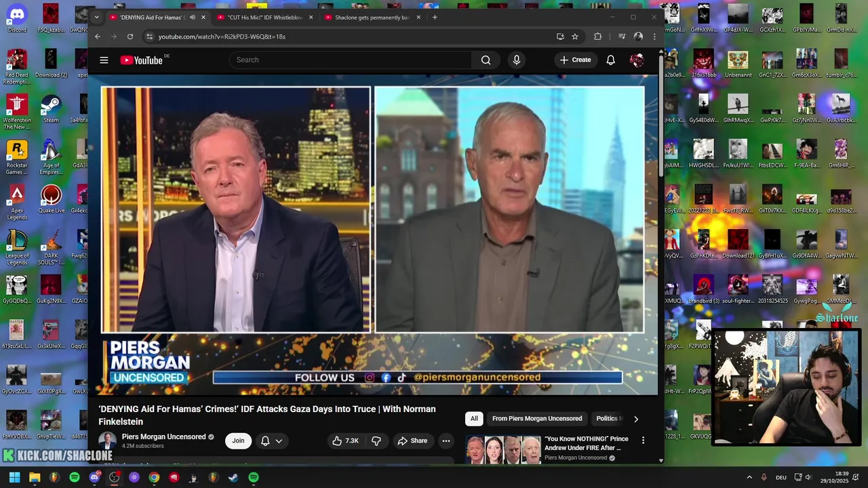Viewport: 868px width, 488px height.
Task: Open the Piers Morgan Uncensored channel name
Action: point(163,437)
